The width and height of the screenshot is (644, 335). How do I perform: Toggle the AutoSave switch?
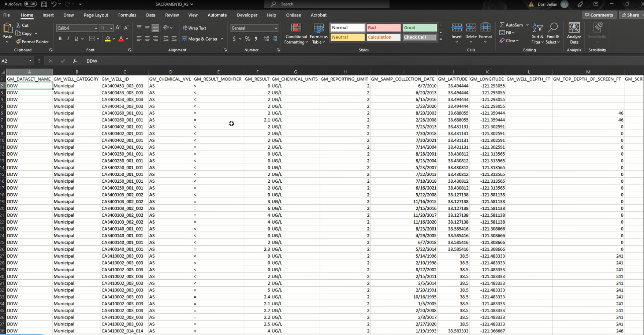[x=30, y=4]
